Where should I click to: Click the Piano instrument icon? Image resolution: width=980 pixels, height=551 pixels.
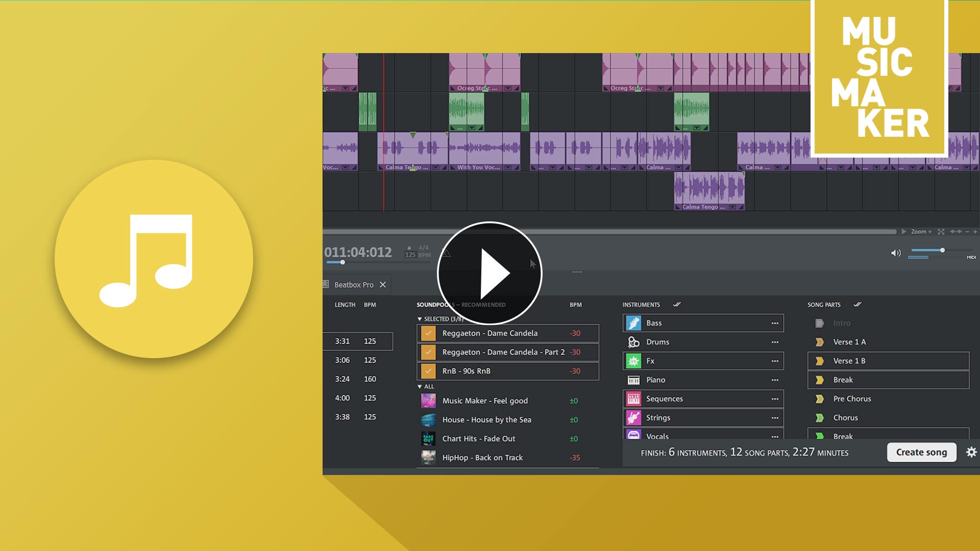(x=632, y=380)
